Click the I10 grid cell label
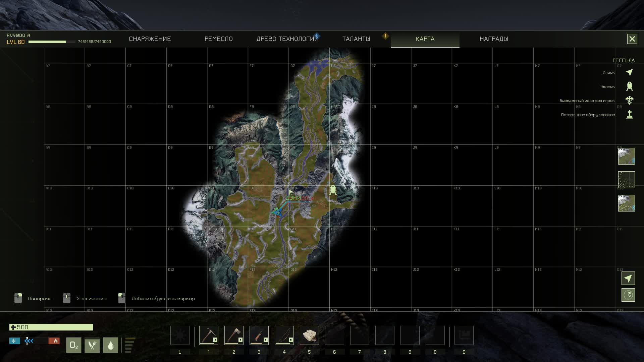 [x=375, y=188]
